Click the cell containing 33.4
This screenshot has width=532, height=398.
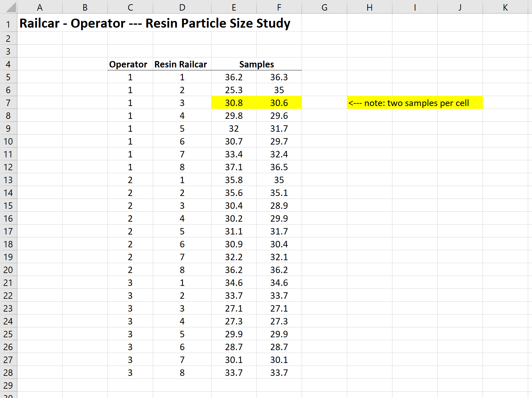[x=234, y=154]
